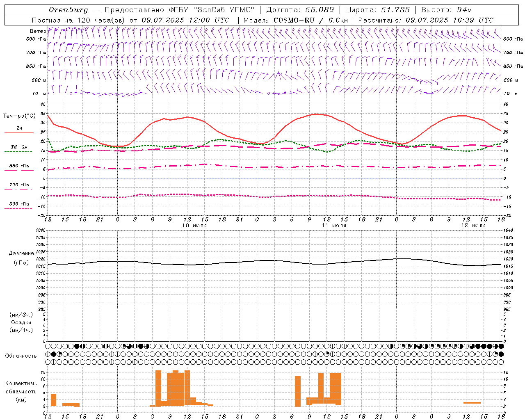Select the 'Модель COSMO-RU / 6.6км' model label

(296, 20)
